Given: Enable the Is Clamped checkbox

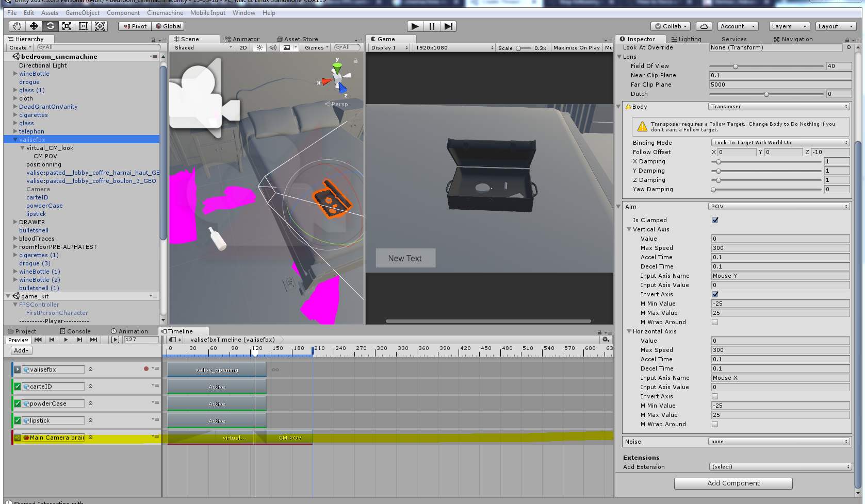Looking at the screenshot, I should tap(715, 220).
